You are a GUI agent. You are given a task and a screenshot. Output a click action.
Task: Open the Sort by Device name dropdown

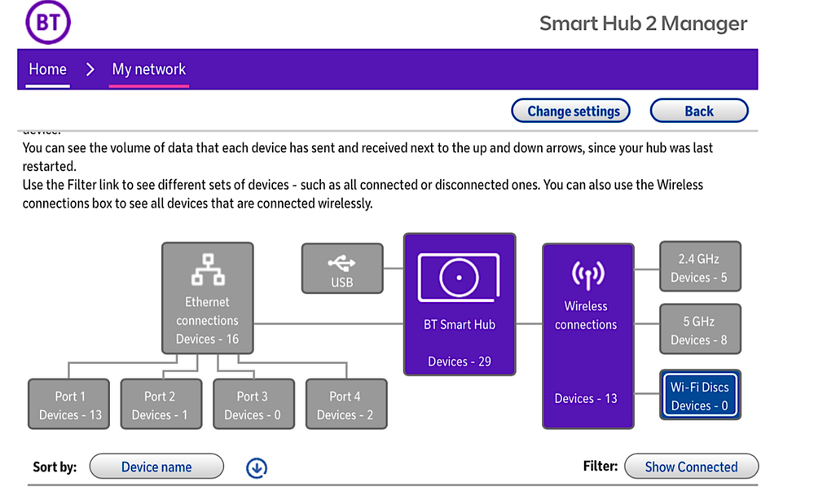[156, 467]
